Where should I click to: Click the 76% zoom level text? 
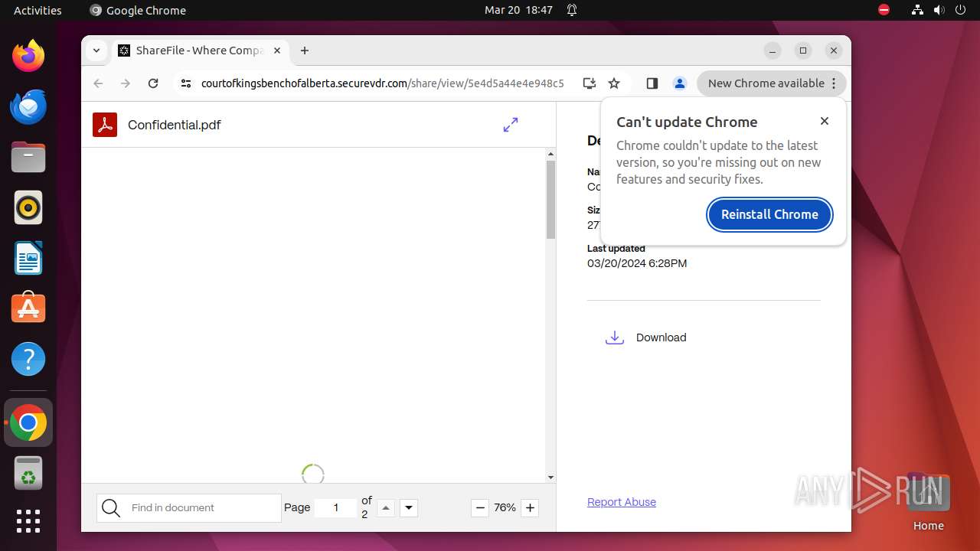[505, 507]
